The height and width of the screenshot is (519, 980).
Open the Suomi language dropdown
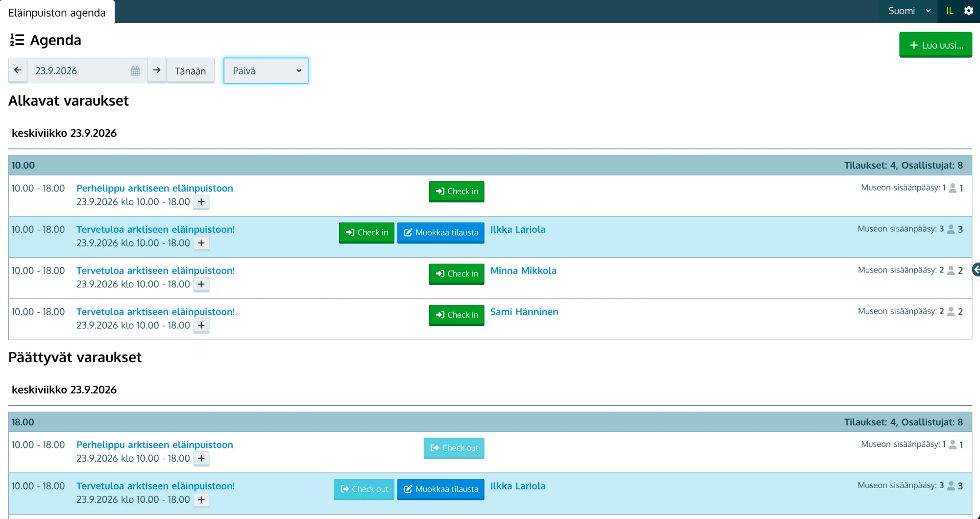coord(909,11)
